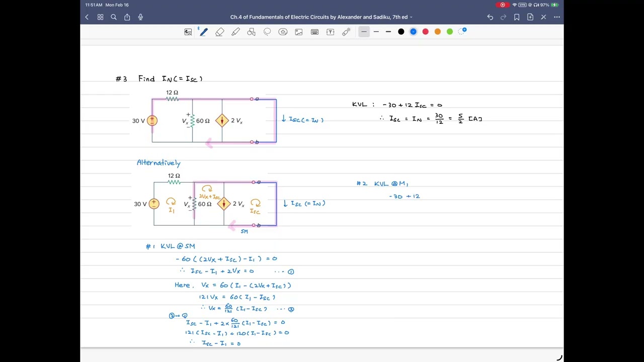Screen dimensions: 644x362
Task: Select the zoom window tool
Action: click(188, 32)
